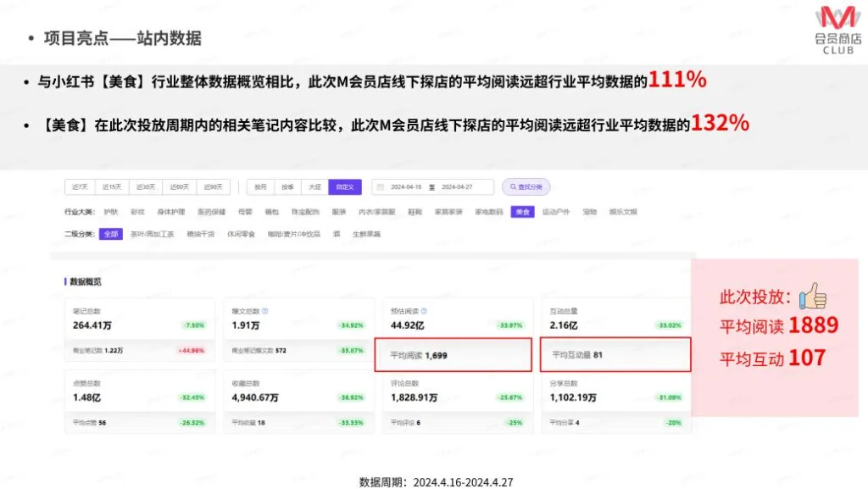This screenshot has height=489, width=868.
Task: Select the 美食 industry category
Action: pos(523,212)
